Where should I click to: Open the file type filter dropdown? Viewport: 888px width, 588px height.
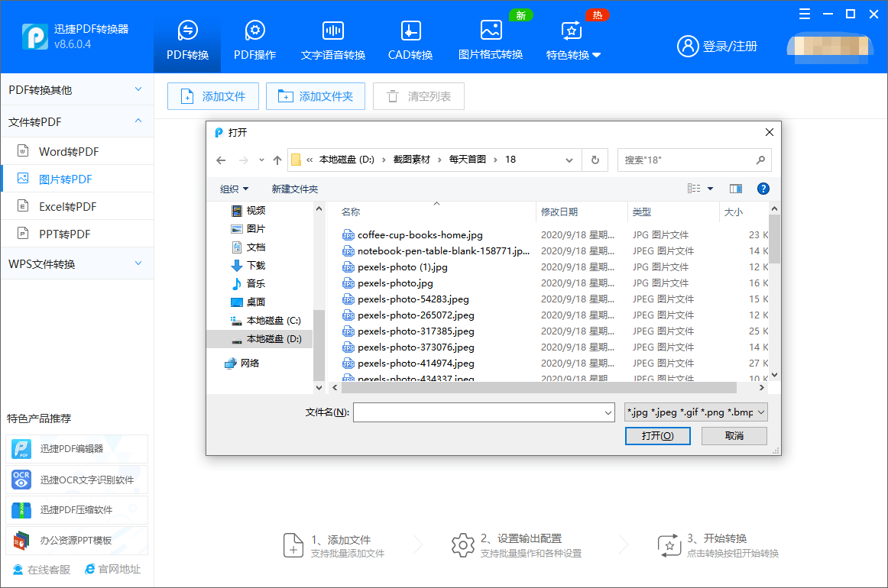pos(695,412)
